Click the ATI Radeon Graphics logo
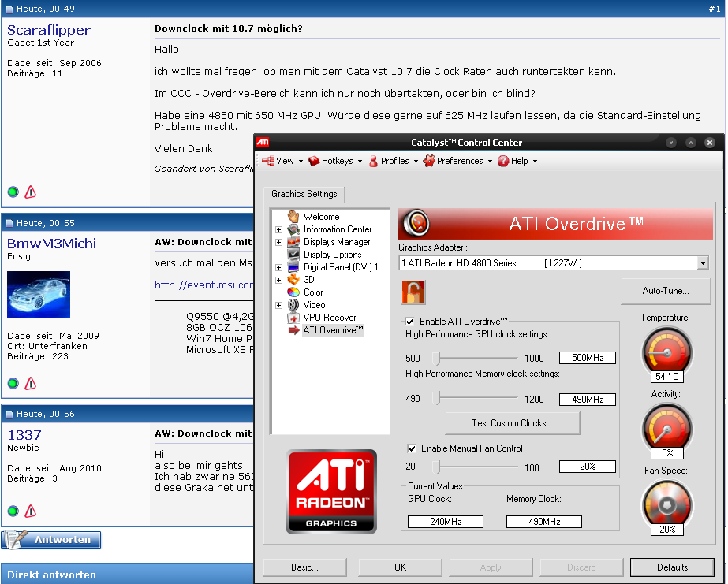 (331, 492)
